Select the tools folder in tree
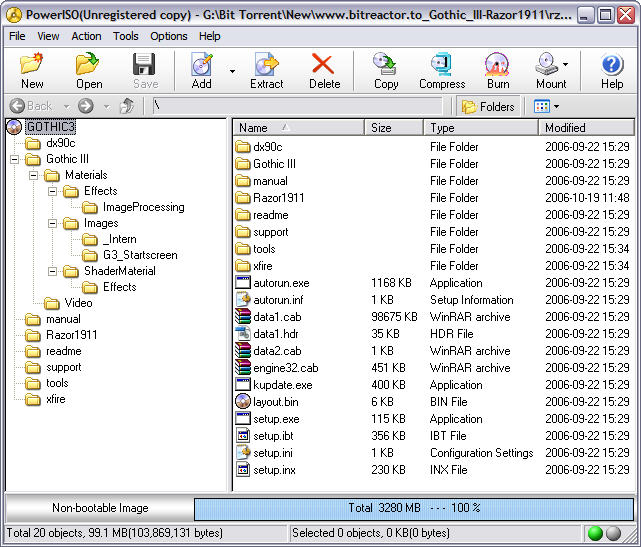641x547 pixels. 57,383
